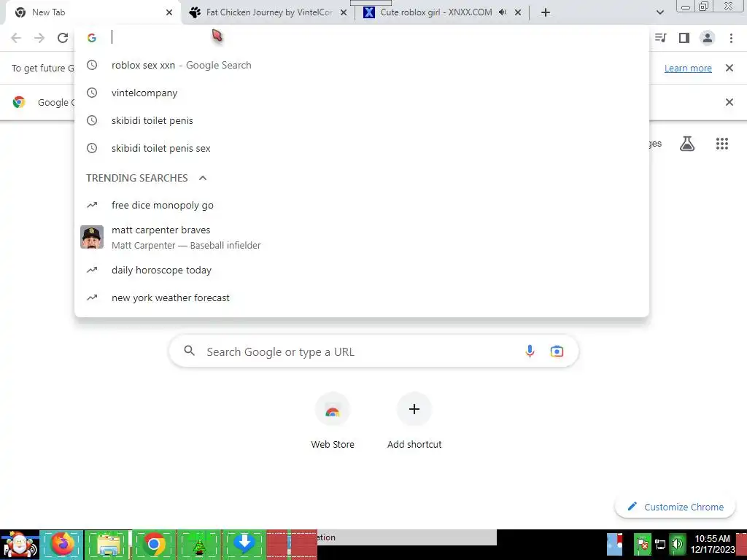Click the magnifier icon in search box

pos(189,351)
